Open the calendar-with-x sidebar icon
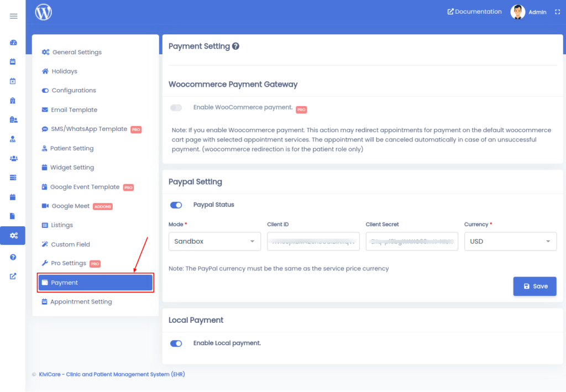The height and width of the screenshot is (392, 566). click(13, 81)
